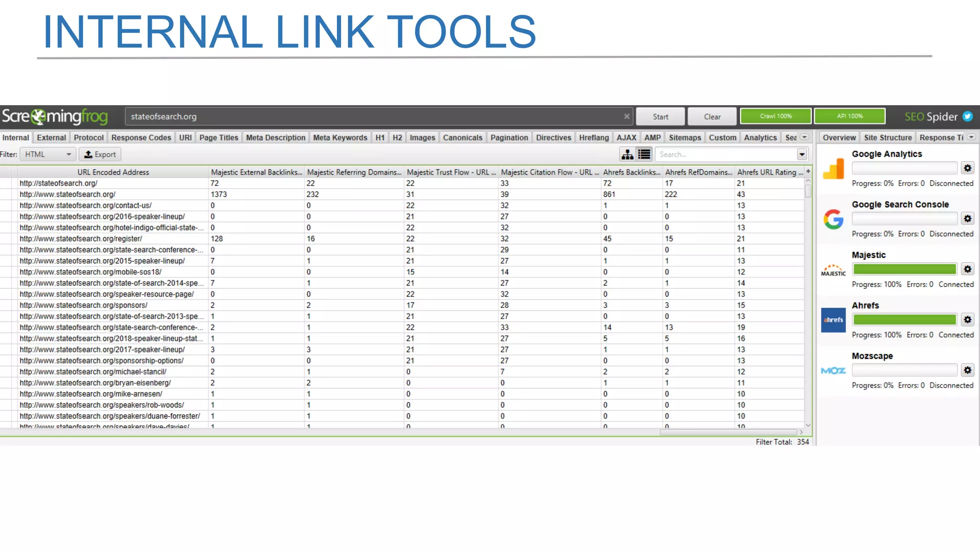
Task: Select the bryan-eisenberg URL row
Action: 401,383
